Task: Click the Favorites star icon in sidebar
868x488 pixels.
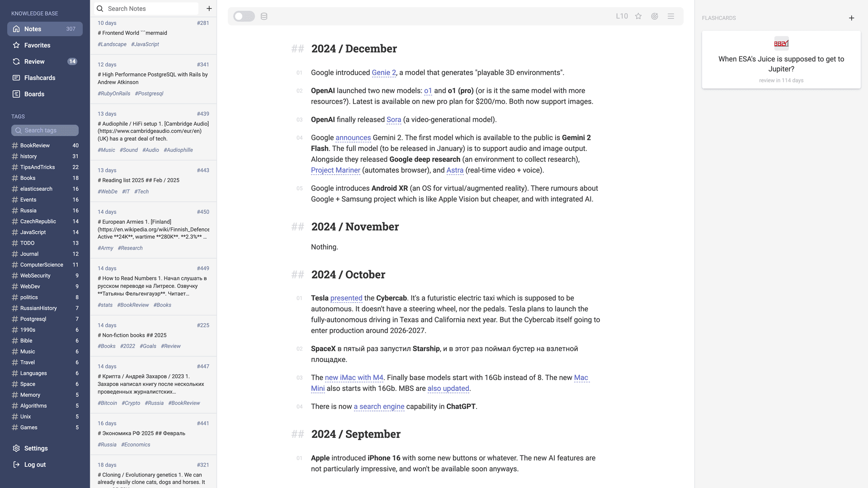Action: click(x=16, y=45)
